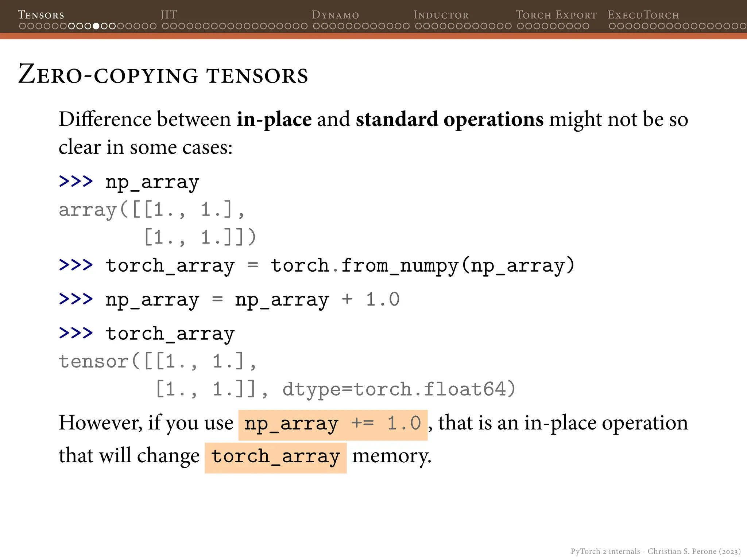Click the highlighted 'np_array += 1.0' code
Image resolution: width=747 pixels, height=560 pixels.
coord(333,425)
